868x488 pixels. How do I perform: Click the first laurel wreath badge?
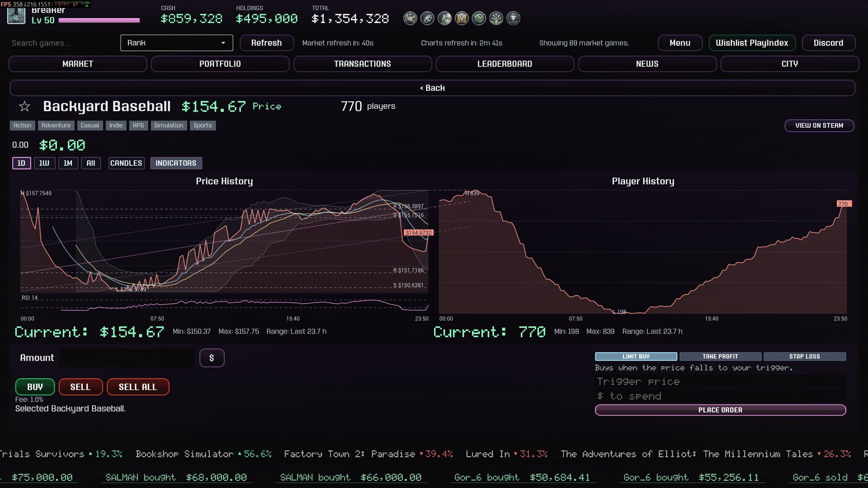[410, 19]
